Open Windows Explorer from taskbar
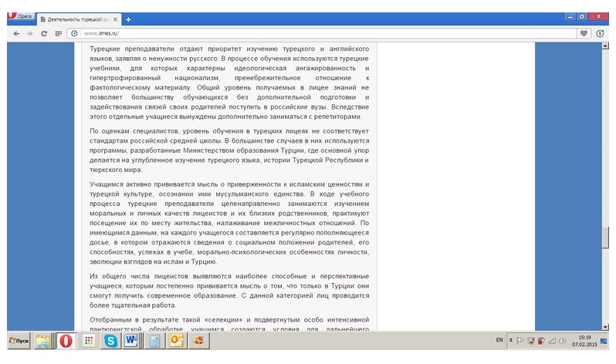616x364 pixels. (x=42, y=341)
